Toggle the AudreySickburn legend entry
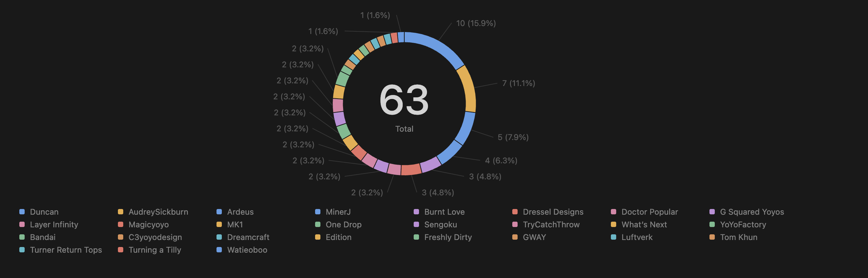This screenshot has width=868, height=278. [x=153, y=212]
